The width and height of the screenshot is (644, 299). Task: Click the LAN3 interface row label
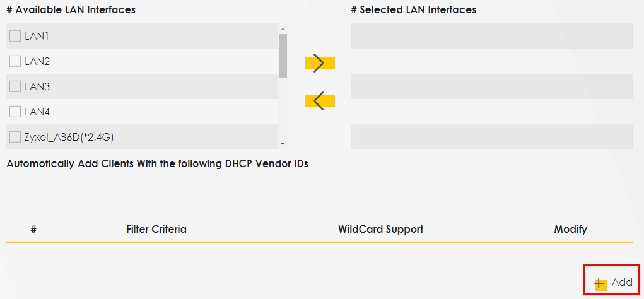tap(37, 86)
